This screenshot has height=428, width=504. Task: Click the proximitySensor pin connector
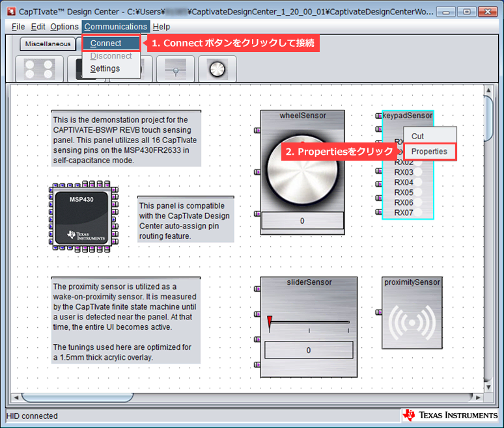pyautogui.click(x=378, y=312)
